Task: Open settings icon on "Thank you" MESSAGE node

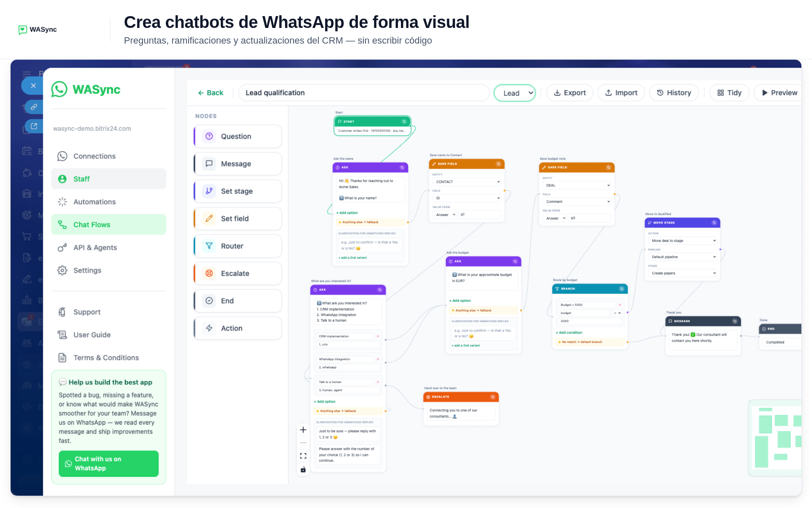Action: tap(735, 321)
